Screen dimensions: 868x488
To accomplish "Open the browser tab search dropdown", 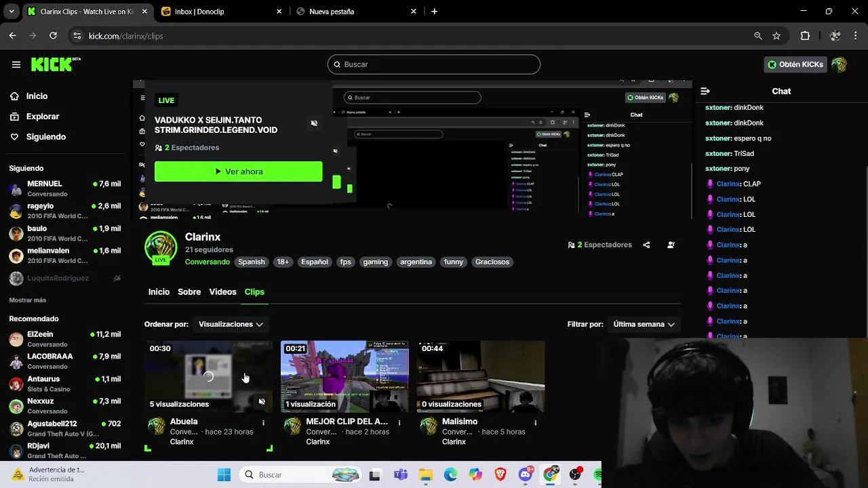I will pyautogui.click(x=11, y=12).
